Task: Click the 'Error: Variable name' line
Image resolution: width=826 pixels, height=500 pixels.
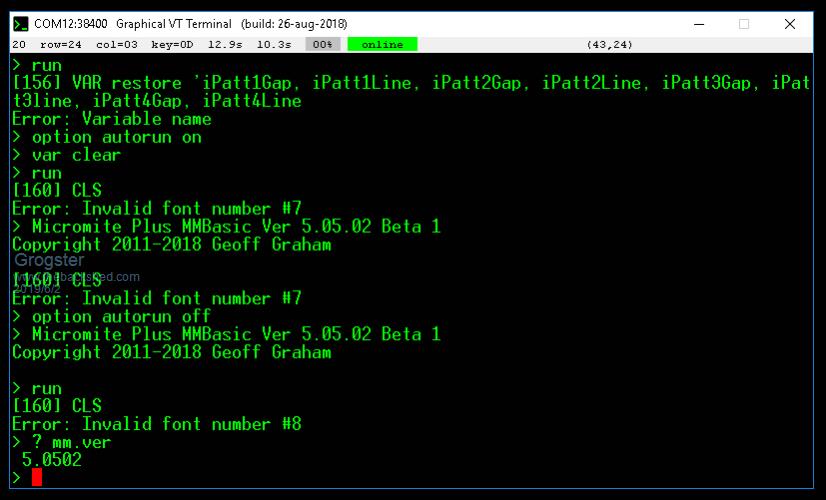Action: coord(112,119)
